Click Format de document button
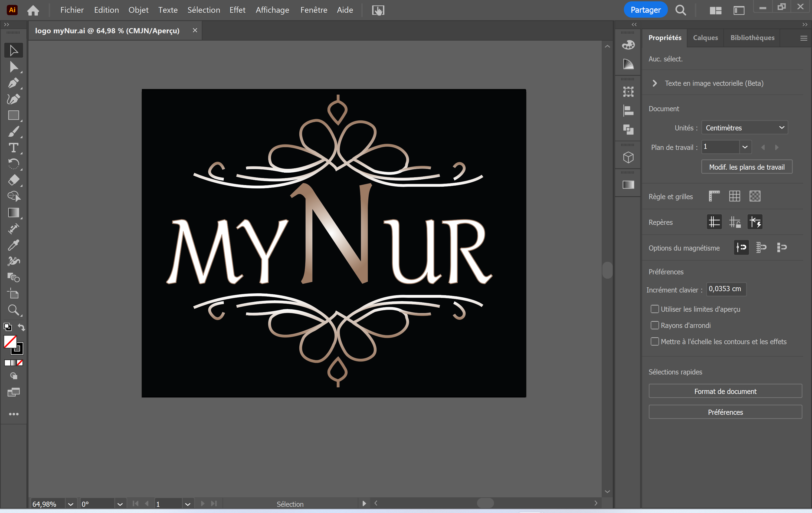 click(x=725, y=391)
